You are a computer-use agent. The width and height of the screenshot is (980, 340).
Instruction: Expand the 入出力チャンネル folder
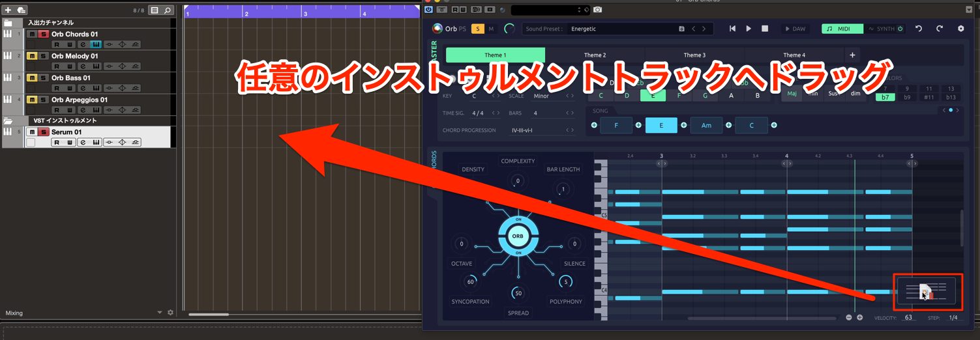[x=8, y=23]
